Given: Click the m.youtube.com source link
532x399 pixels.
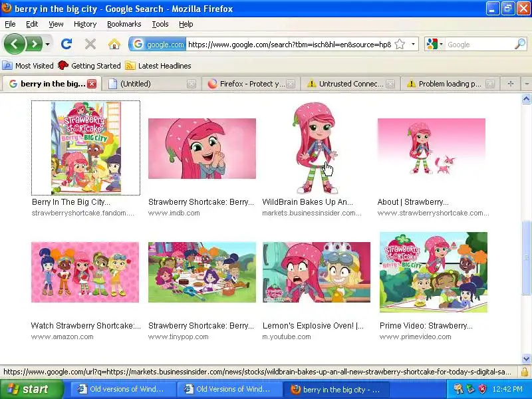Looking at the screenshot, I should (x=287, y=337).
